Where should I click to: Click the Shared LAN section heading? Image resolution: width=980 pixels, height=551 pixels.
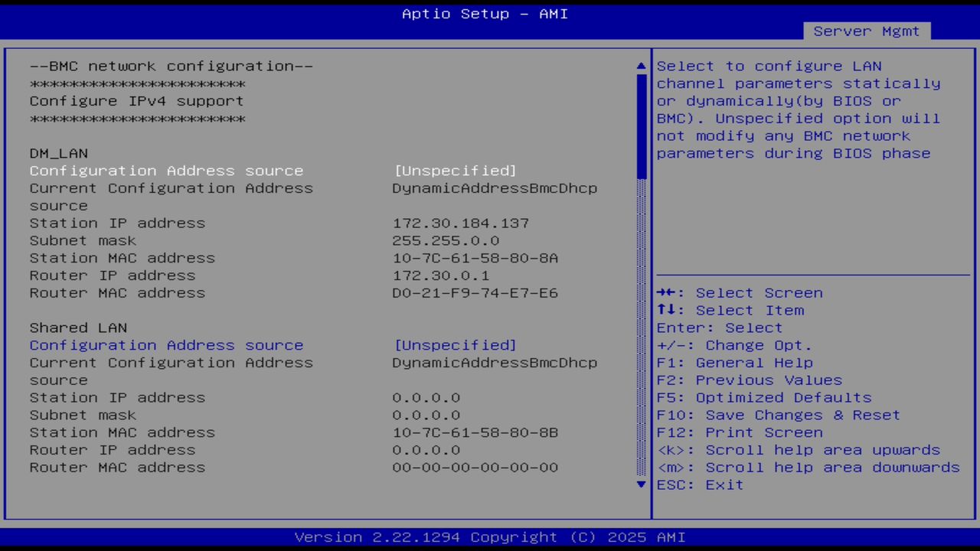pos(77,328)
